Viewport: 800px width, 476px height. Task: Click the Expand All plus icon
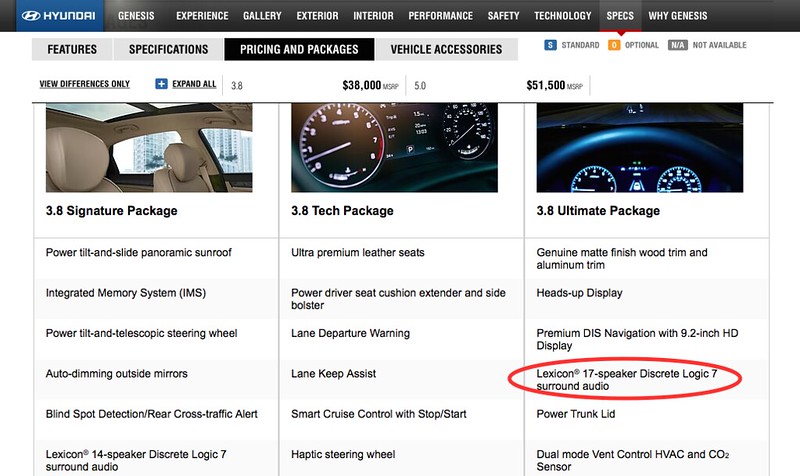pyautogui.click(x=161, y=84)
